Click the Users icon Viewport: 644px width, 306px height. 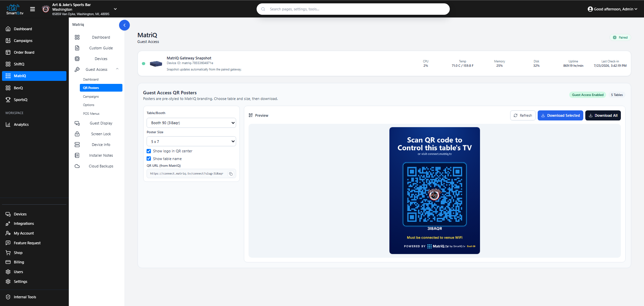pyautogui.click(x=8, y=272)
